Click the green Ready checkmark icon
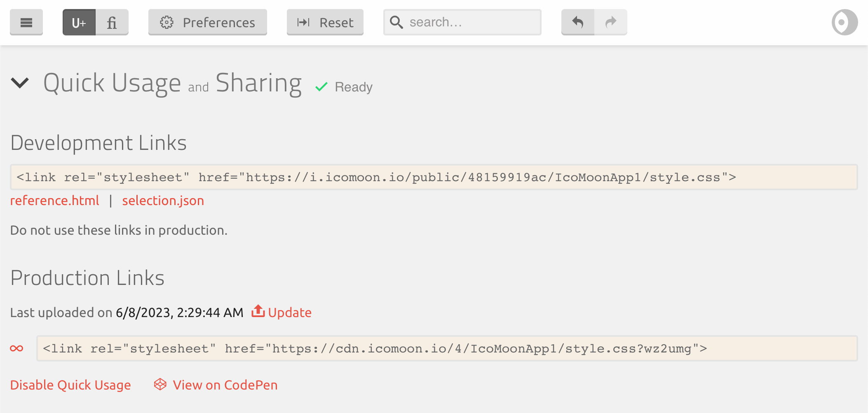868x413 pixels. (x=321, y=87)
